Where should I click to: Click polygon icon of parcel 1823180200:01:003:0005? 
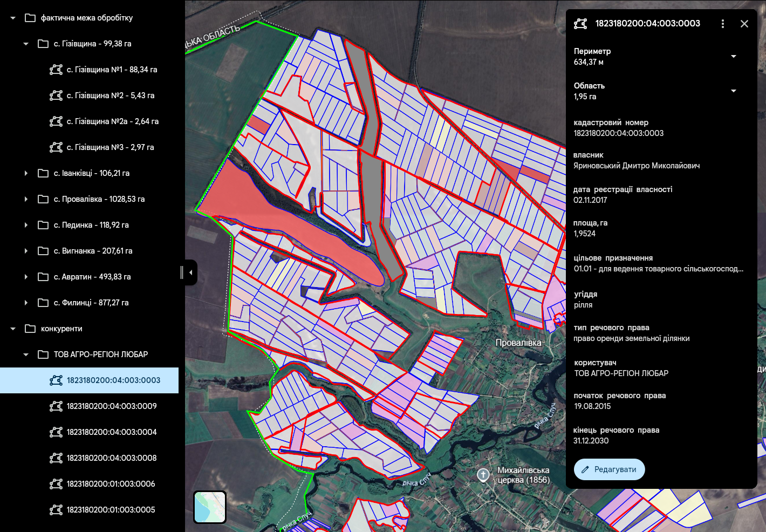coord(56,510)
